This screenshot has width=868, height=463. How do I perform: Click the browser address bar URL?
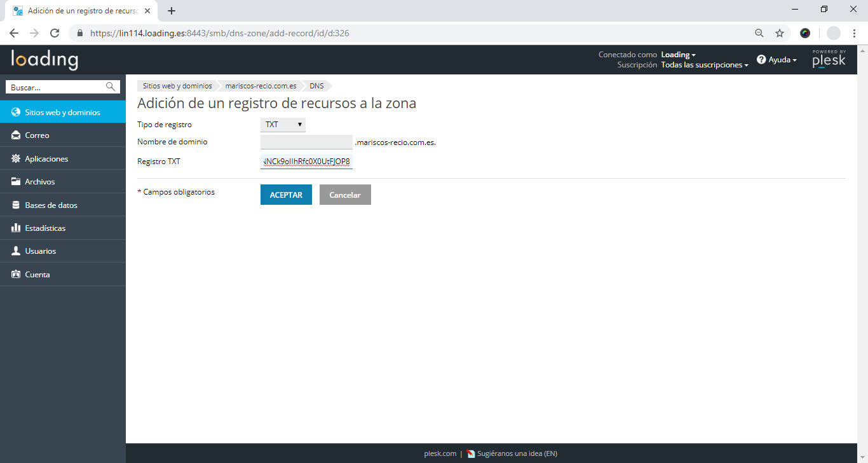[x=219, y=33]
